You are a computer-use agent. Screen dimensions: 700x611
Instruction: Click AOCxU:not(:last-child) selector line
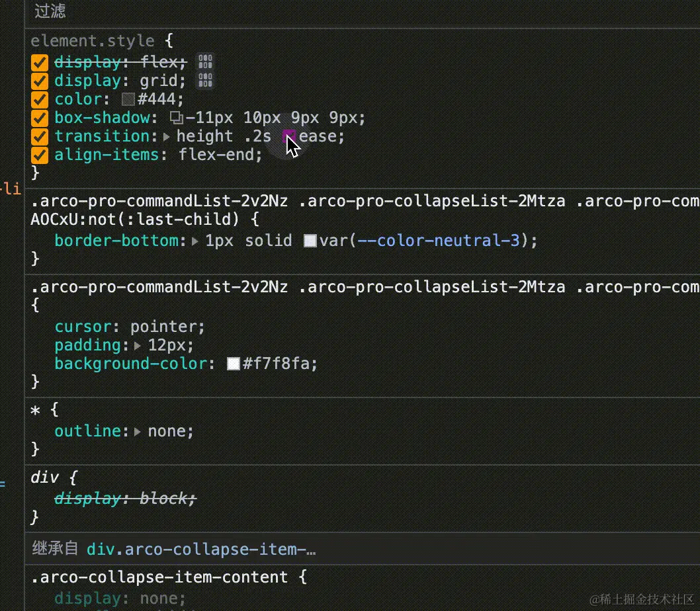coord(135,219)
